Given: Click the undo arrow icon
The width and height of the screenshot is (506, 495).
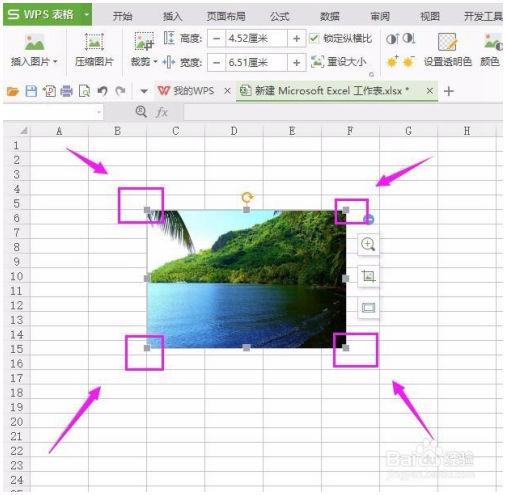Looking at the screenshot, I should (x=102, y=91).
